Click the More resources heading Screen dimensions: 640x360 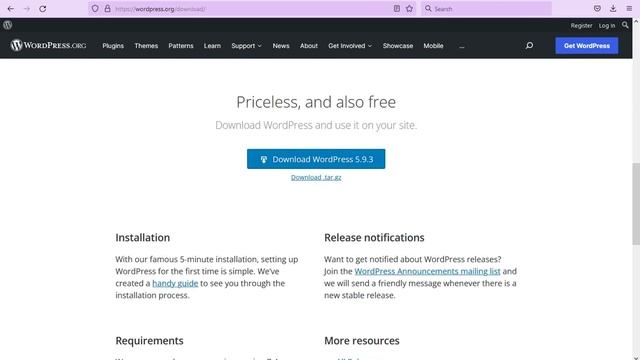[362, 341]
